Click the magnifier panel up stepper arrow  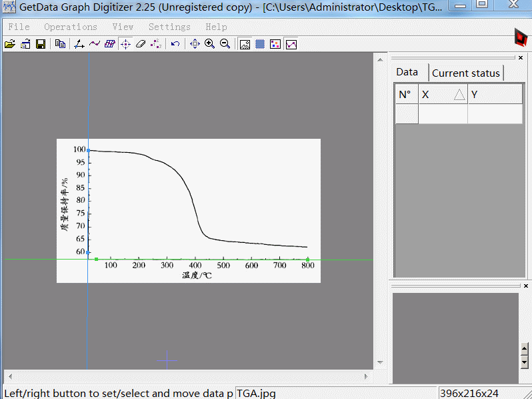524,348
